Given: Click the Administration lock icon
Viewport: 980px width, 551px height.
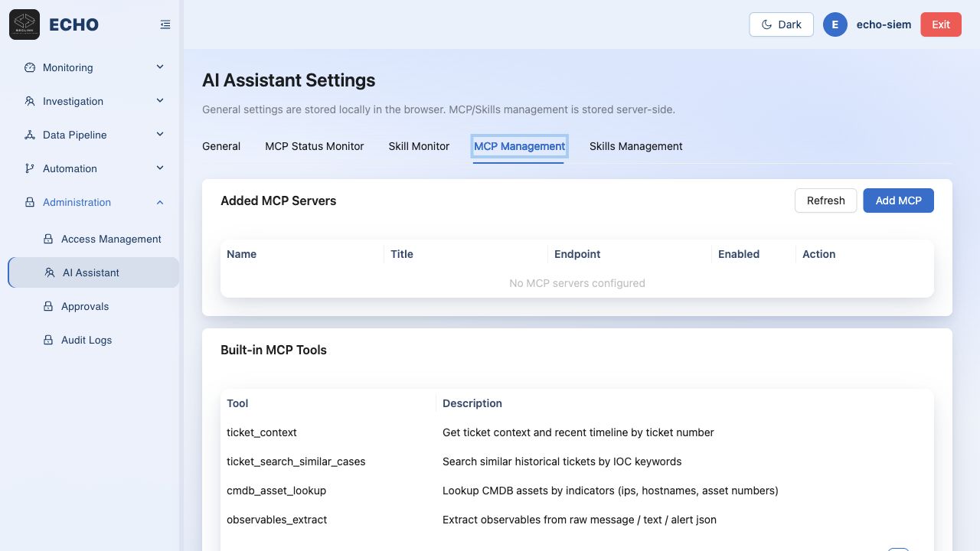Looking at the screenshot, I should point(30,202).
